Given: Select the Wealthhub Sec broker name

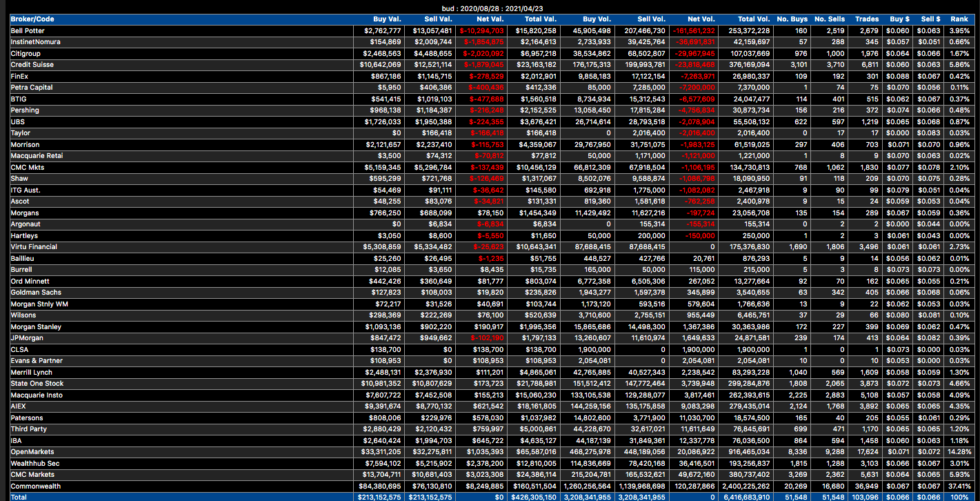Looking at the screenshot, I should pyautogui.click(x=35, y=463).
